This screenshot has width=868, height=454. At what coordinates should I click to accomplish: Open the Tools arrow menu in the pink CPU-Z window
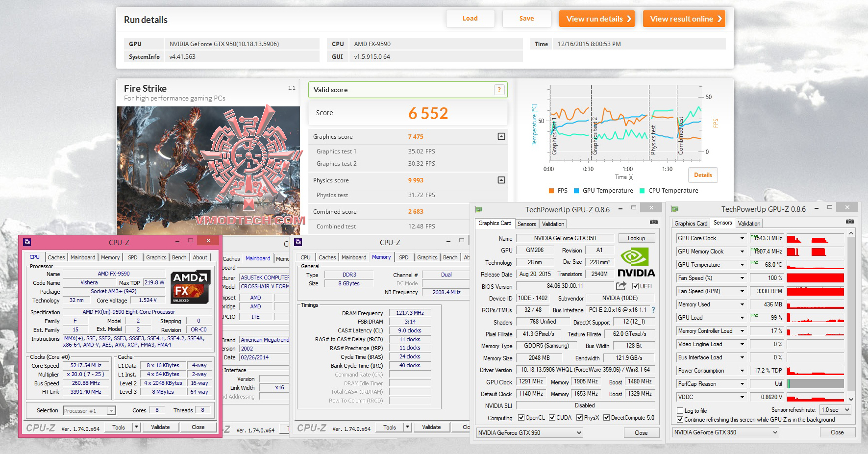click(x=136, y=427)
